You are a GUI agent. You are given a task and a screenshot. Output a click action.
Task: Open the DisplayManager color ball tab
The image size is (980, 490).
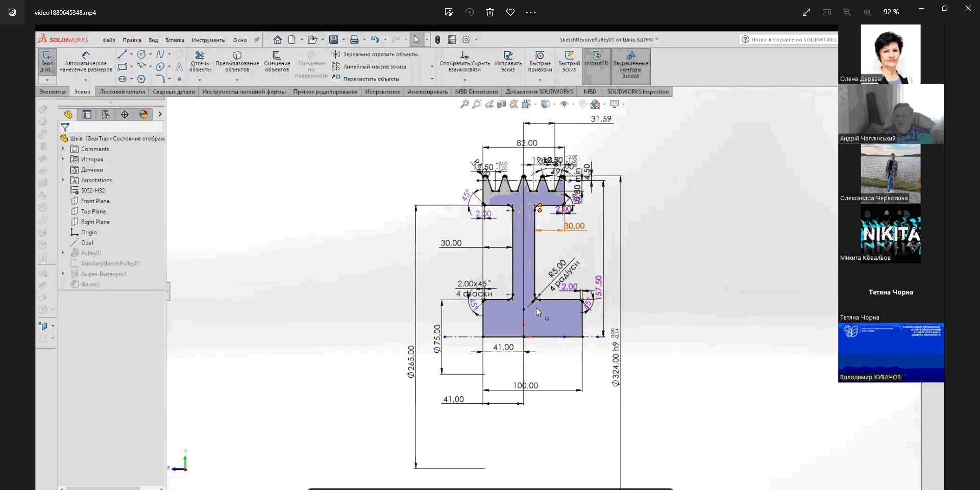pos(143,114)
